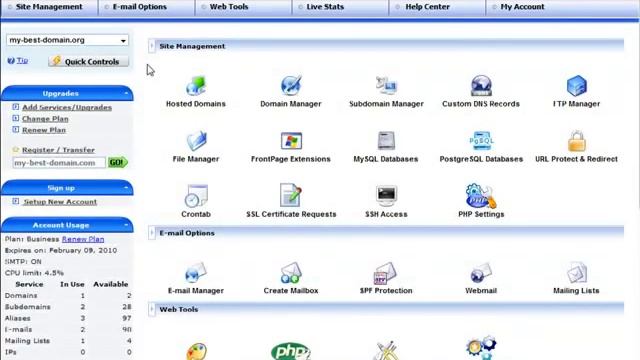The image size is (640, 360).
Task: Open the FTP Manager icon
Action: pos(576,85)
